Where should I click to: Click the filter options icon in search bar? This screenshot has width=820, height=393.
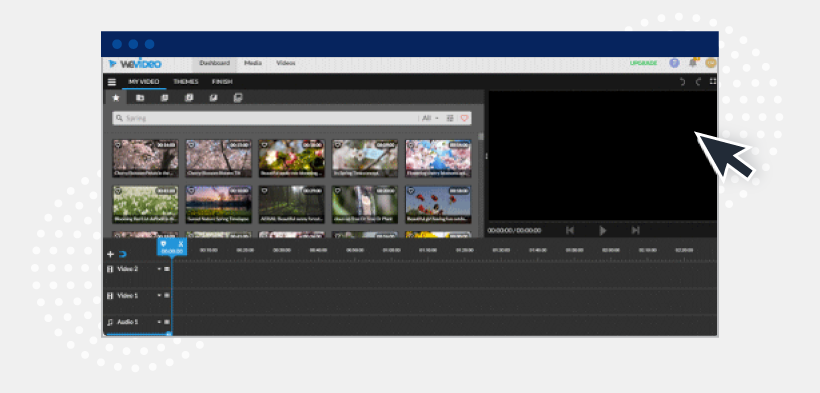(450, 118)
